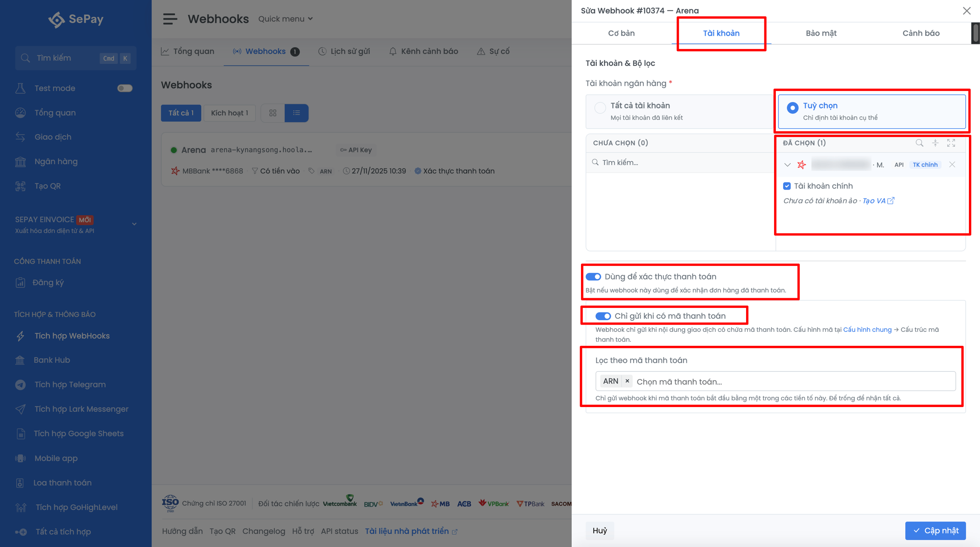Expand the selected bank account chevron
This screenshot has height=547, width=980.
[x=787, y=165]
